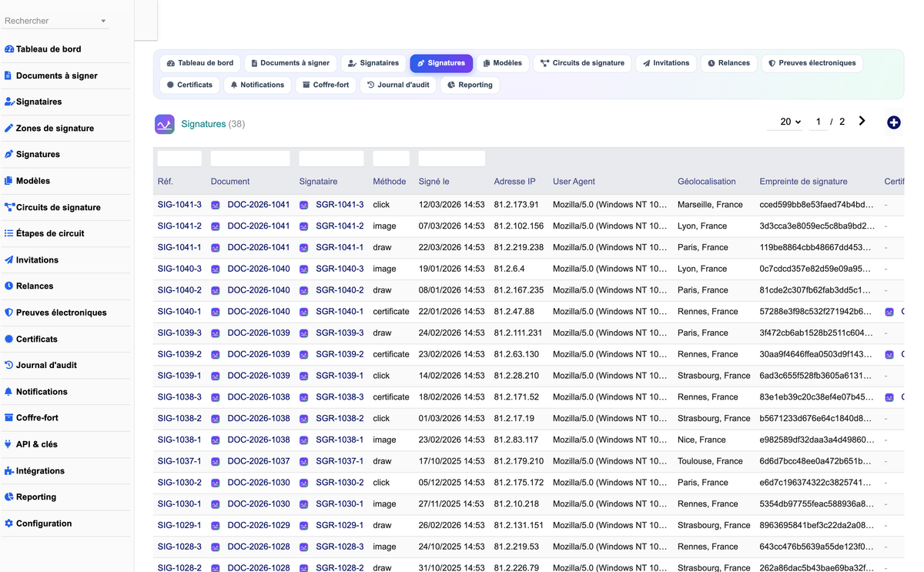This screenshot has height=572, width=924.
Task: Open signature SIG-1039-2 link
Action: 179,354
